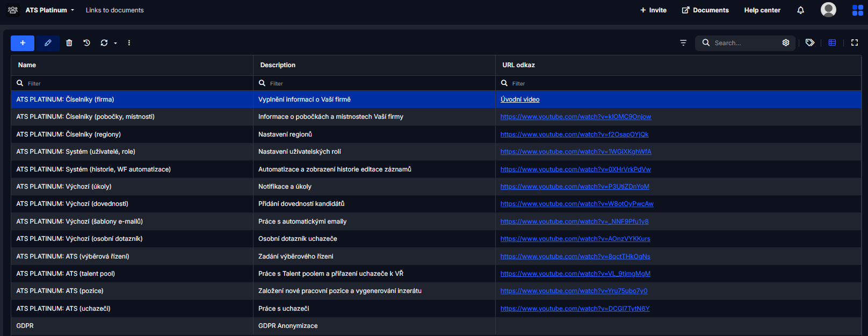Screen dimensions: 868x336
Task: Open the history clock icon
Action: point(86,43)
